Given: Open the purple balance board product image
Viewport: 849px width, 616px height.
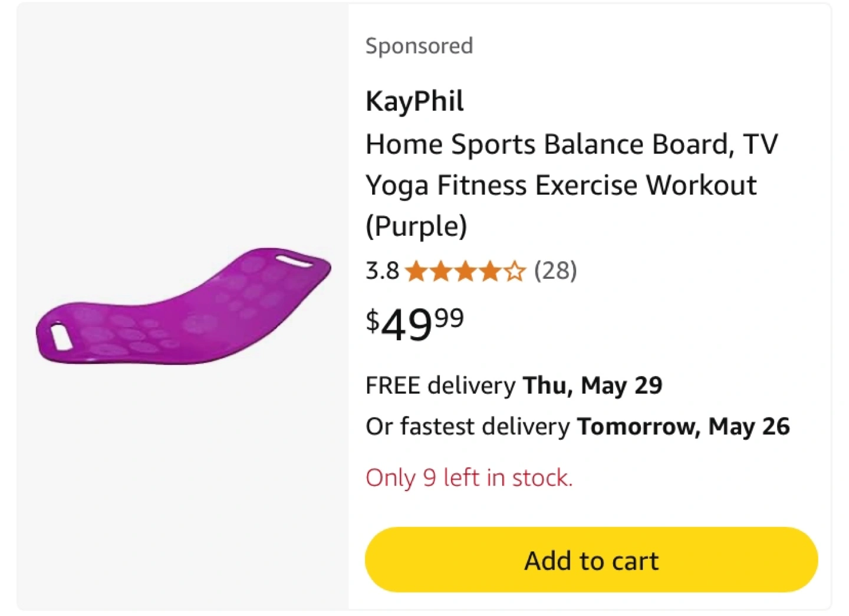Looking at the screenshot, I should pos(183,306).
